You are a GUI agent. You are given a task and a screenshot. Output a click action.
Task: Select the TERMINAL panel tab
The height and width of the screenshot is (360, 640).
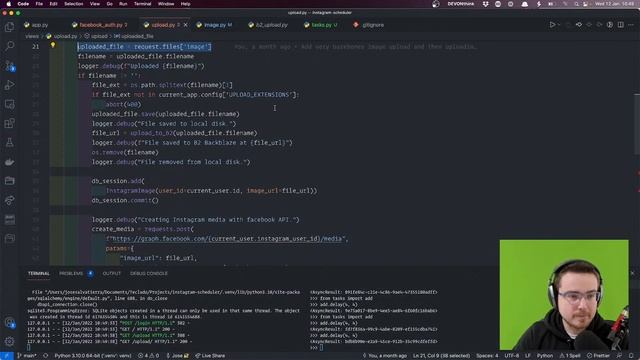(x=39, y=273)
